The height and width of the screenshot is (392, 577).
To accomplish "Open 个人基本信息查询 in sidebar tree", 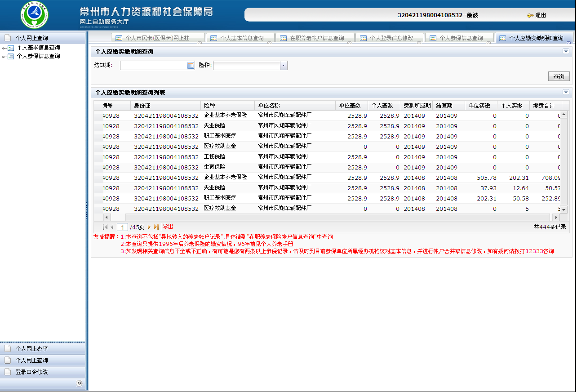I will [x=38, y=48].
